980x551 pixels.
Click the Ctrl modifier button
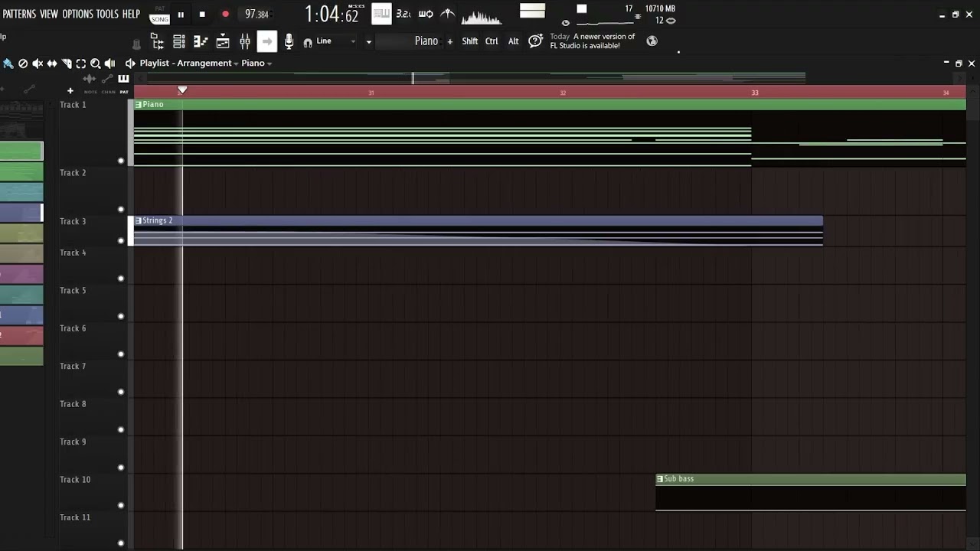492,41
